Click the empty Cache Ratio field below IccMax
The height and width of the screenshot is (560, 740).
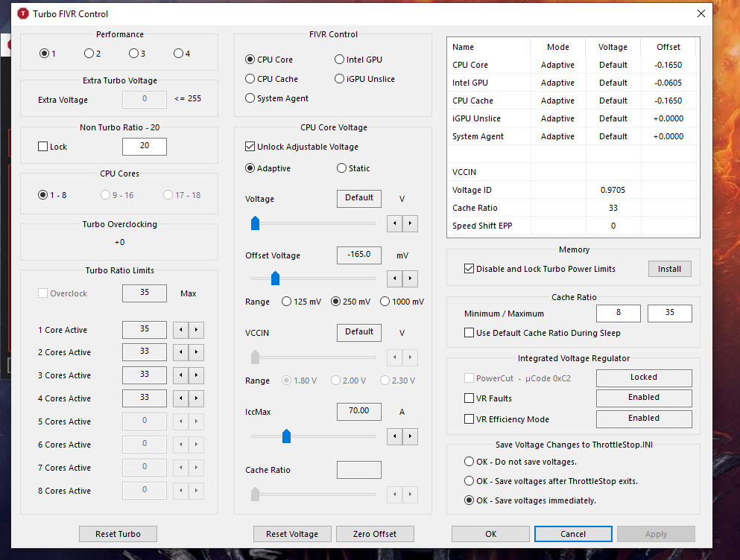coord(359,470)
